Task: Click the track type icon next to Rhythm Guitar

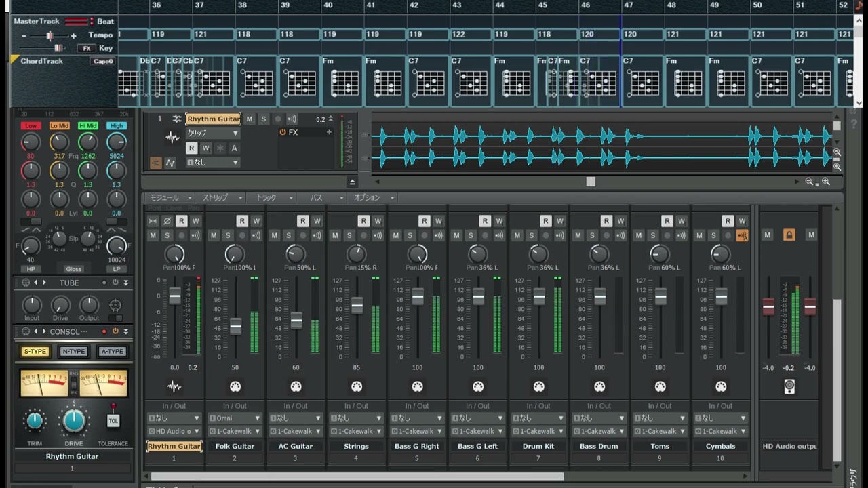Action: pos(177,119)
